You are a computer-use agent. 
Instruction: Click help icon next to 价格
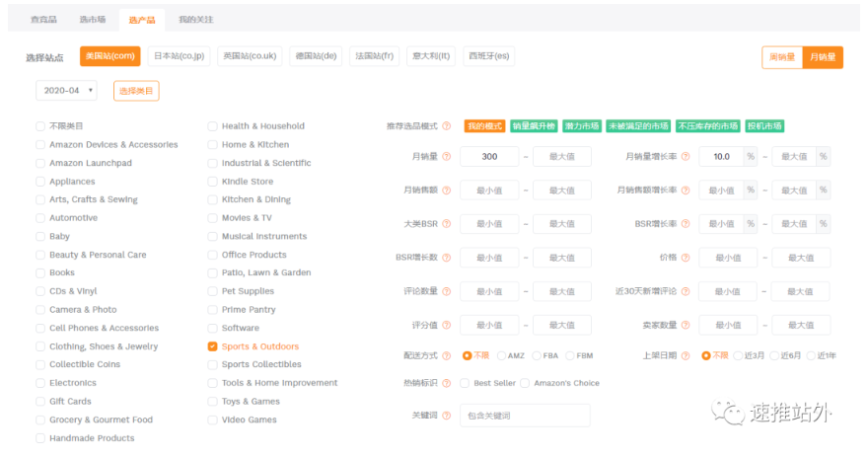(x=686, y=258)
